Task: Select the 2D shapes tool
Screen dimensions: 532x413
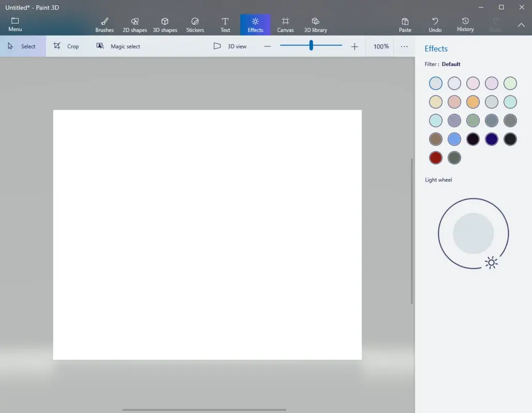Action: tap(134, 24)
